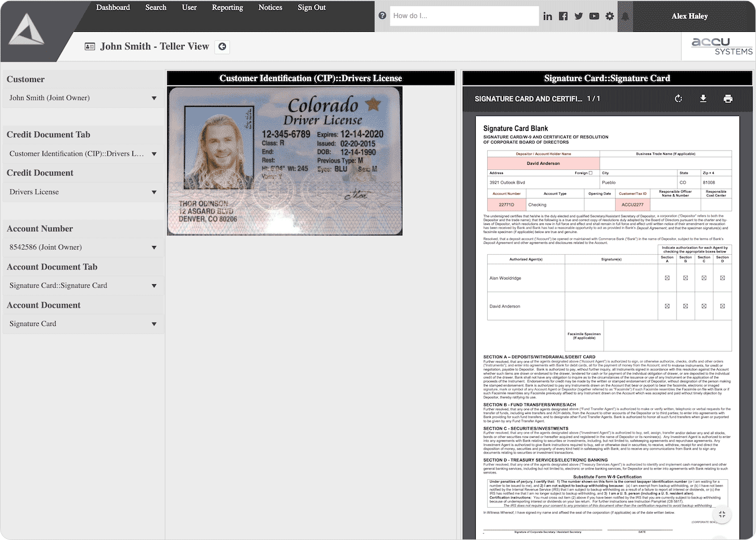Viewport: 756px width, 540px height.
Task: Open the LinkedIn icon link
Action: pos(547,16)
